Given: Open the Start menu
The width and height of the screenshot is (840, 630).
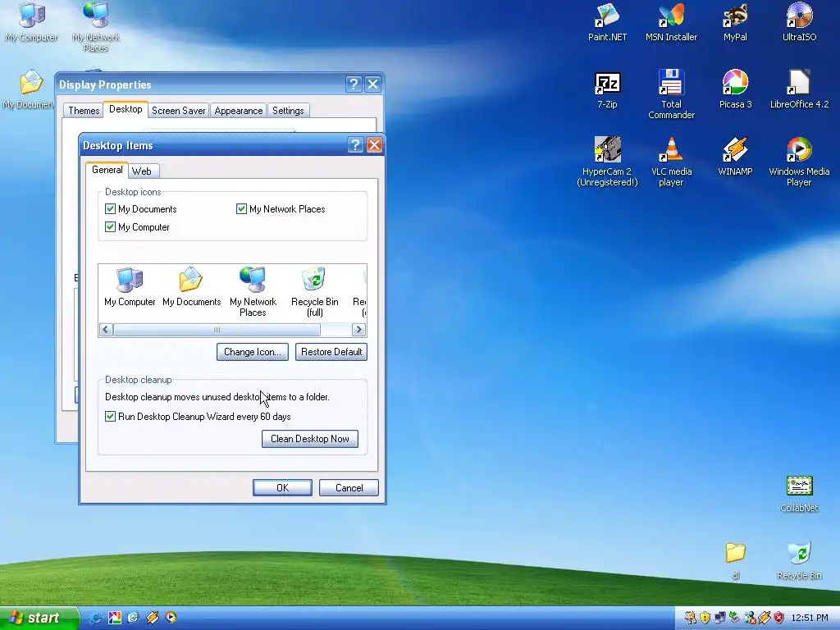Looking at the screenshot, I should click(39, 619).
